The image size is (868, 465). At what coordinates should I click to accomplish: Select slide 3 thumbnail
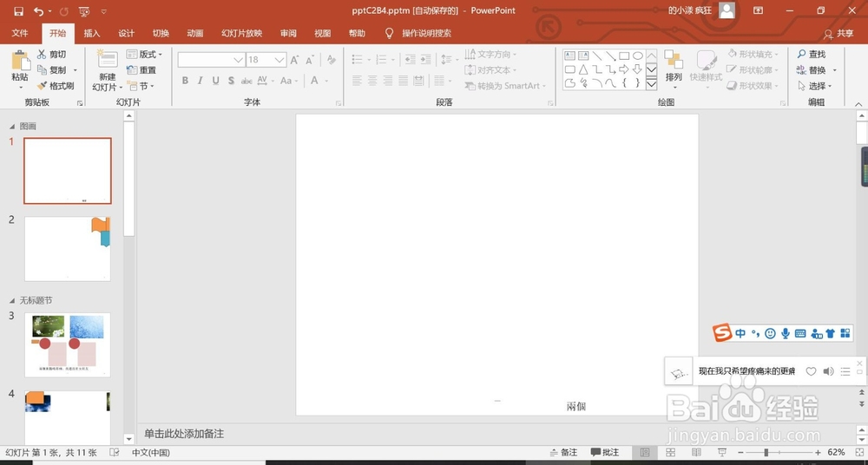[x=68, y=345]
